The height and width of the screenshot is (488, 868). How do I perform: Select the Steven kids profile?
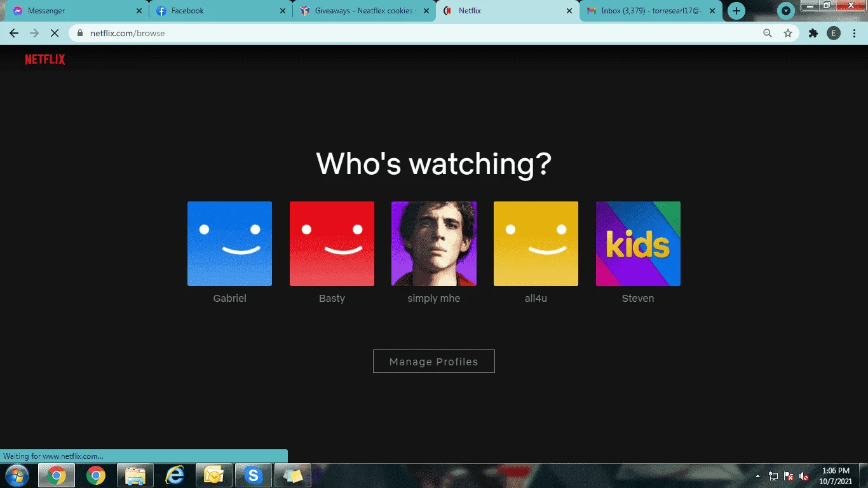coord(638,243)
